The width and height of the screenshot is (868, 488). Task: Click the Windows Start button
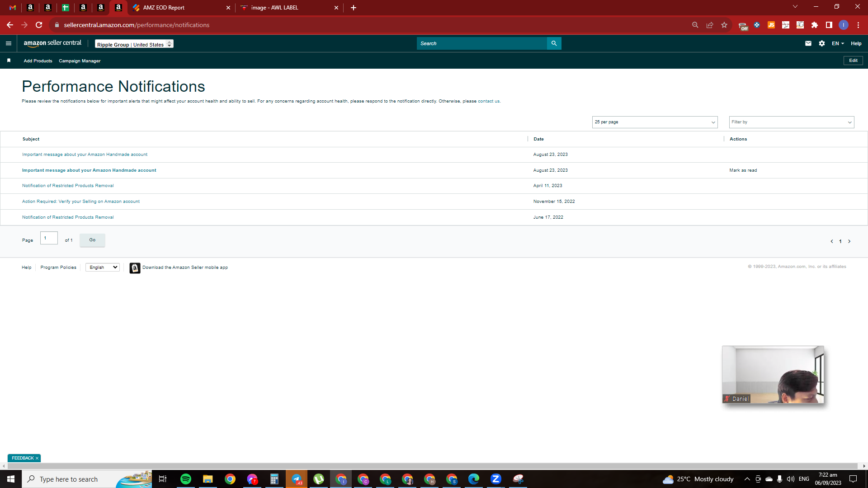point(11,479)
